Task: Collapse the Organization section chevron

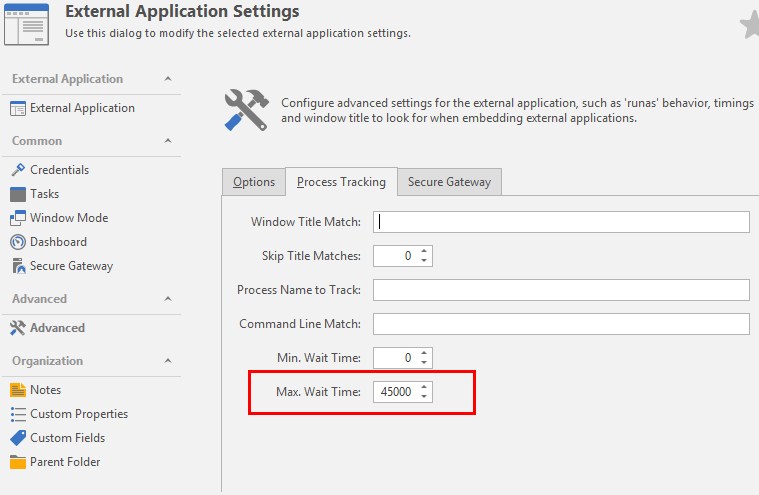Action: pyautogui.click(x=167, y=361)
